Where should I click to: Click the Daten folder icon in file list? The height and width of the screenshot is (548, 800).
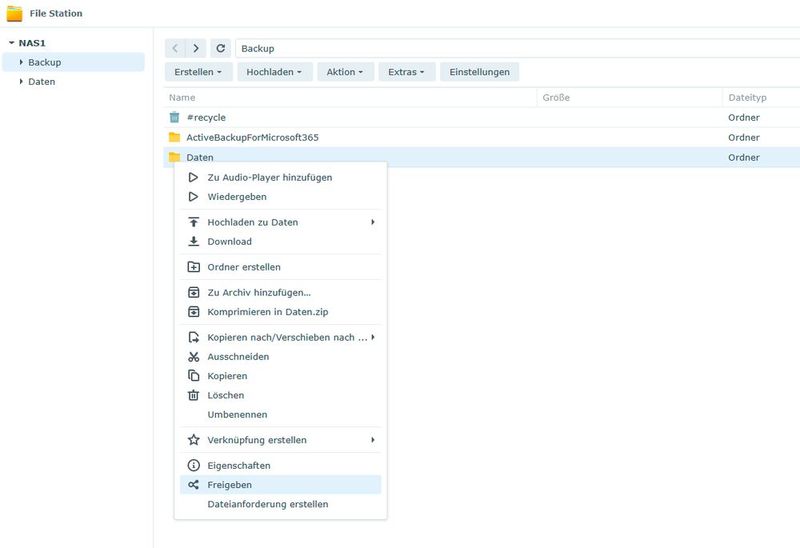coord(174,157)
